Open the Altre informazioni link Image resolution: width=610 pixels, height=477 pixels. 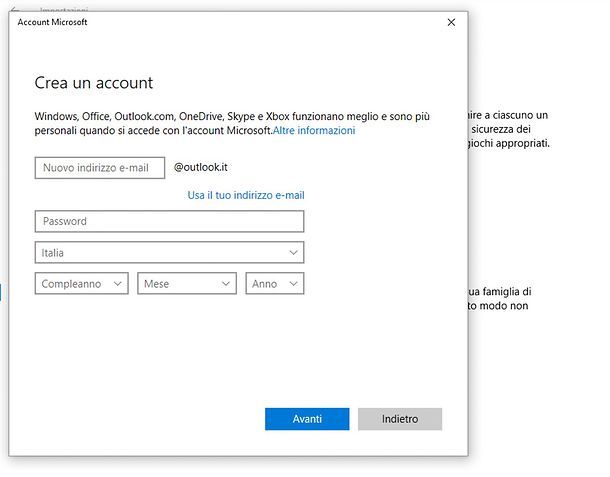click(x=314, y=130)
